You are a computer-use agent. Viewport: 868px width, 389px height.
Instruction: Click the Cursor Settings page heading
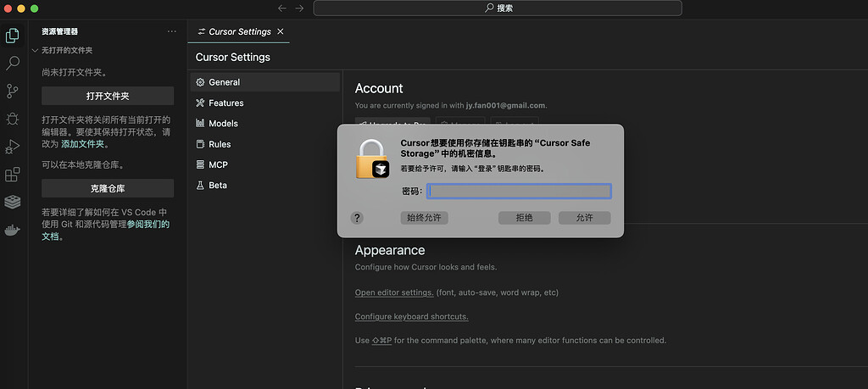pos(233,57)
